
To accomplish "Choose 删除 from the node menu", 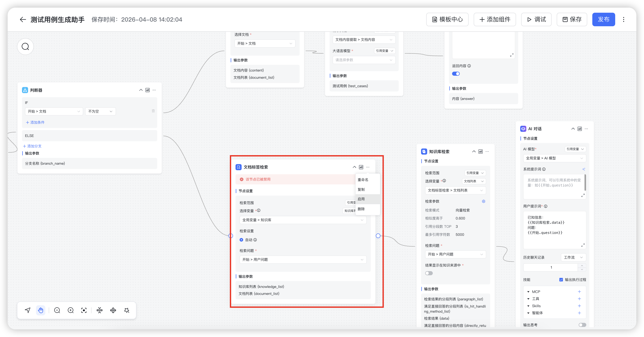I will pyautogui.click(x=368, y=209).
